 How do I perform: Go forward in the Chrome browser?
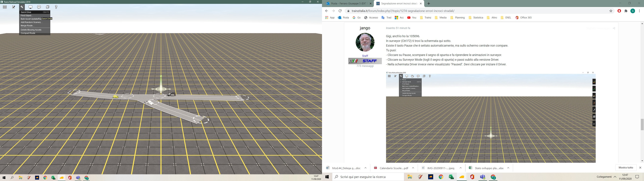(x=333, y=11)
